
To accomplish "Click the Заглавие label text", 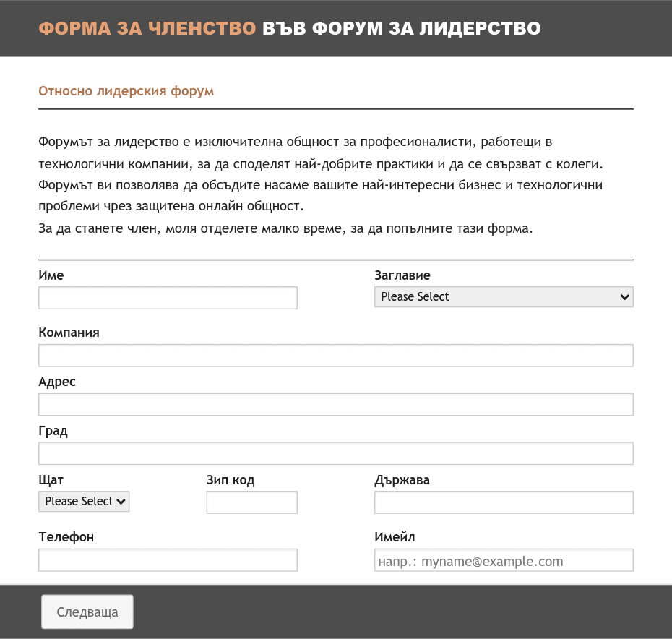I will click(402, 275).
